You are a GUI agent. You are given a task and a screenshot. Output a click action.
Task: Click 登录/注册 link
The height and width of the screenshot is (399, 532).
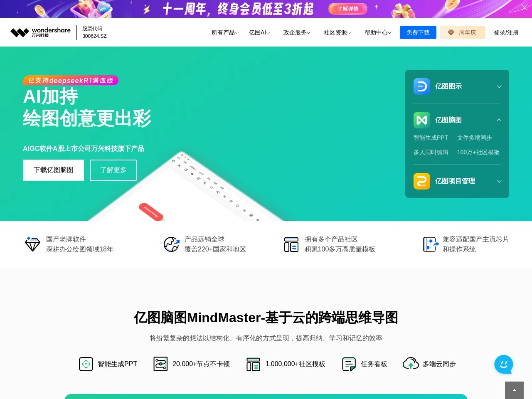click(x=506, y=32)
